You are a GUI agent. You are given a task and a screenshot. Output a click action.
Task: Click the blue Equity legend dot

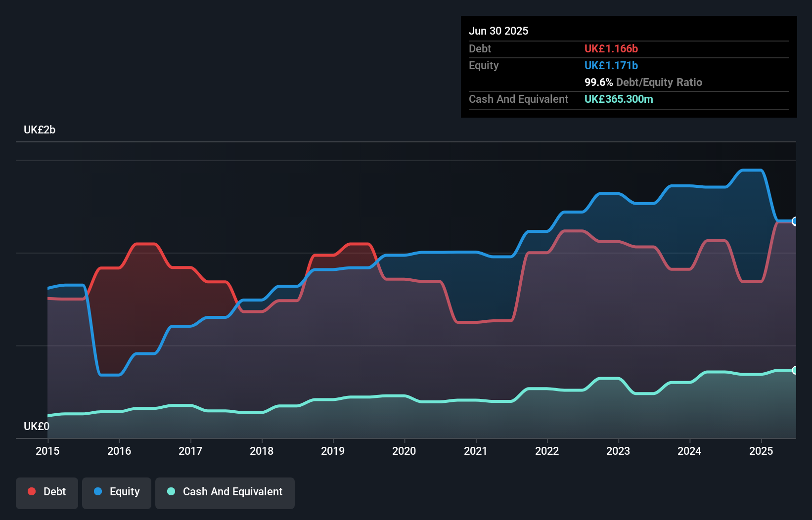tap(98, 492)
